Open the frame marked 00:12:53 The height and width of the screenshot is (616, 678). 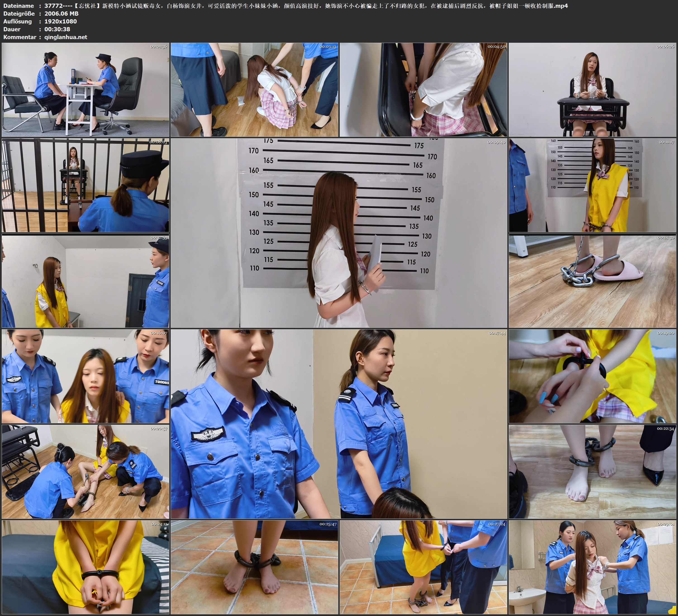point(85,281)
